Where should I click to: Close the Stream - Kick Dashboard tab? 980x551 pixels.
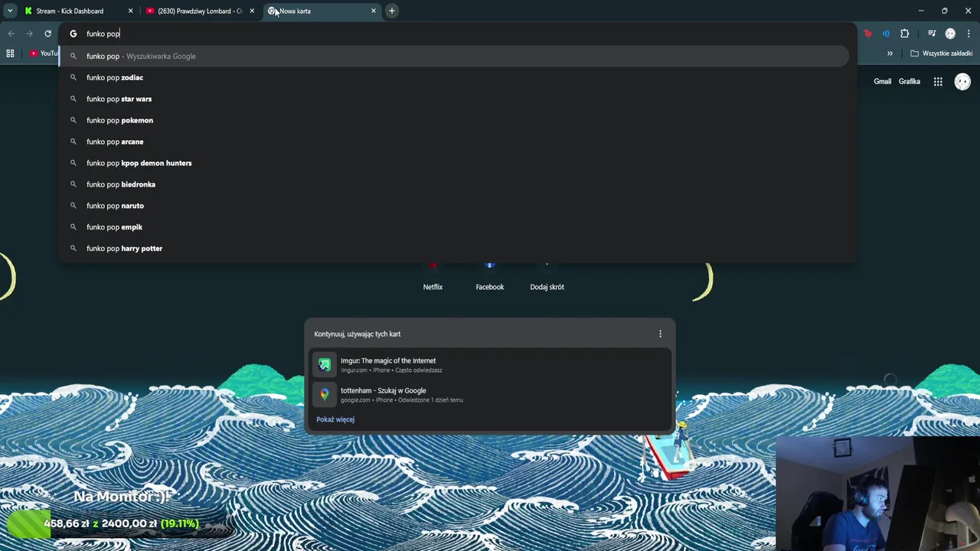(x=130, y=11)
